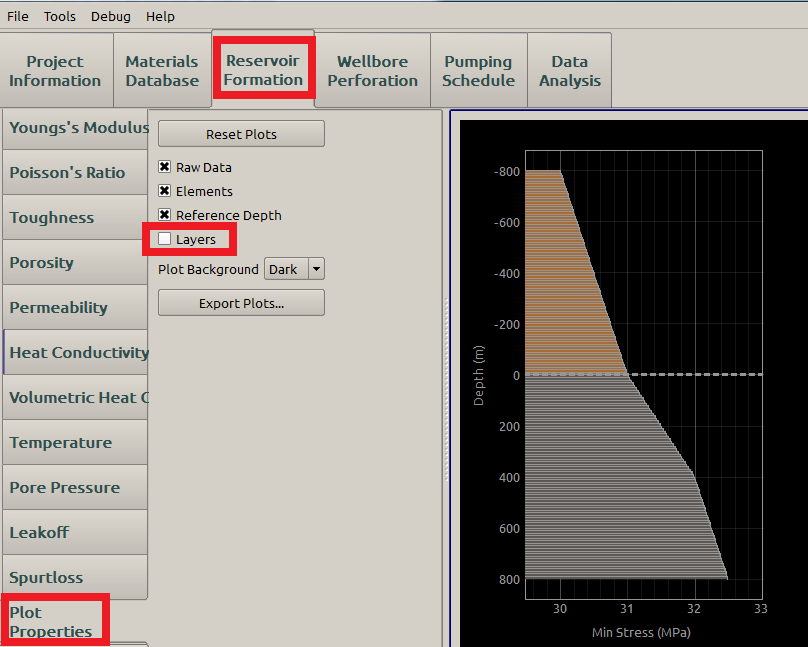Open the File menu

point(18,16)
